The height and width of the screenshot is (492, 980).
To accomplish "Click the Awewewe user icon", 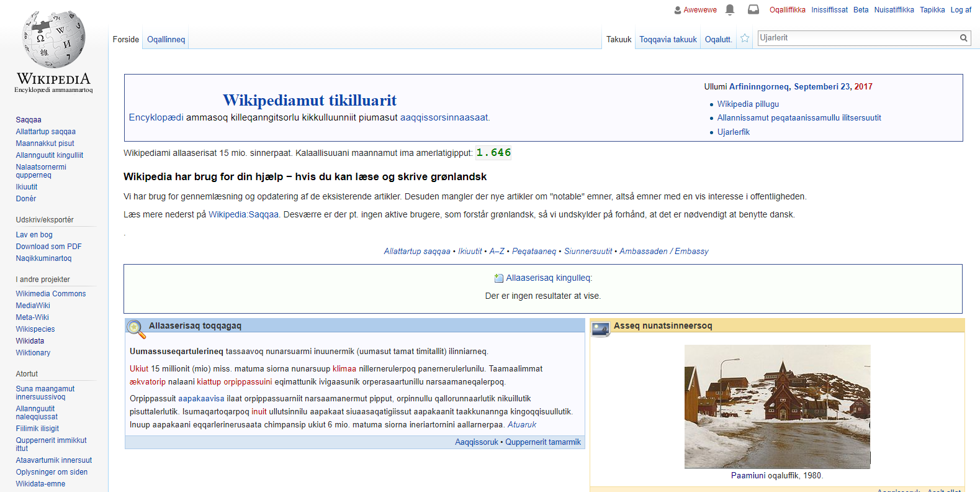I will 678,10.
